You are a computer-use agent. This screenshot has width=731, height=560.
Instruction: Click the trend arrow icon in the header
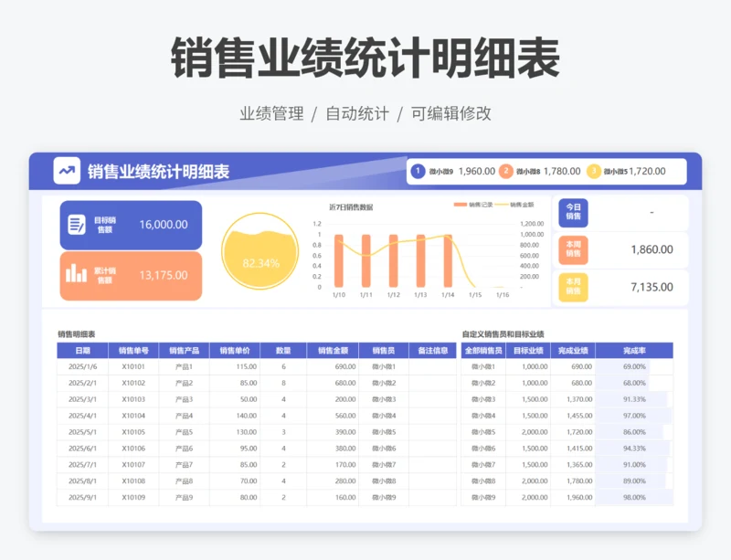click(x=67, y=171)
